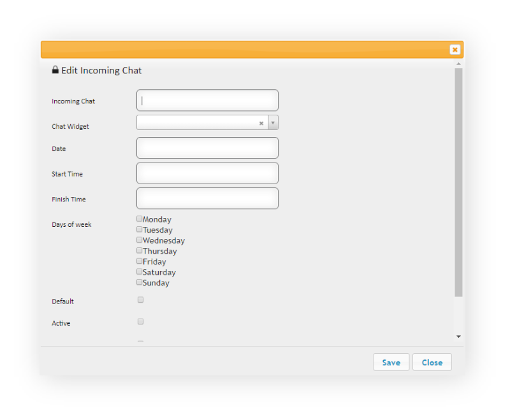
Task: Toggle the Thursday checkbox
Action: click(x=139, y=250)
